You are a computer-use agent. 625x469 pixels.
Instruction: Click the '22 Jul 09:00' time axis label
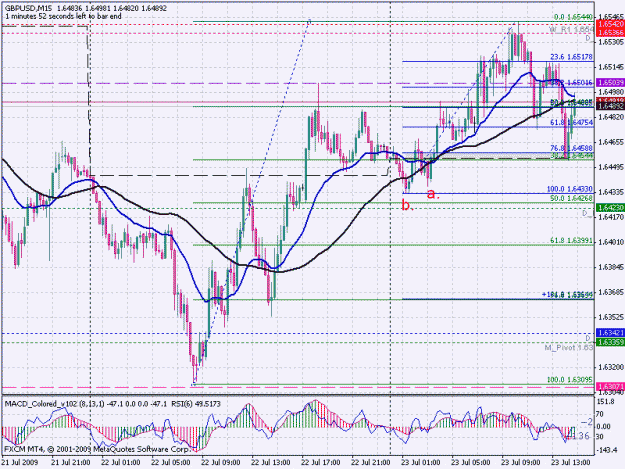click(221, 463)
